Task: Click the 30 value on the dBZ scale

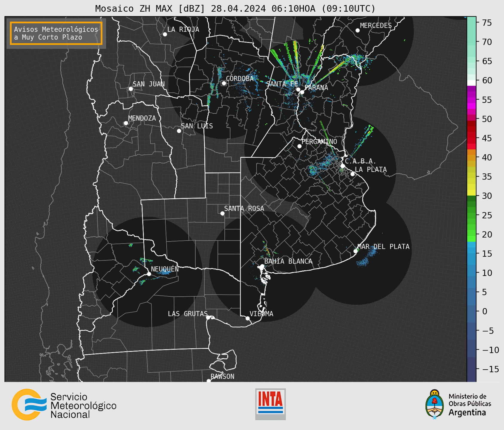Action: click(487, 196)
